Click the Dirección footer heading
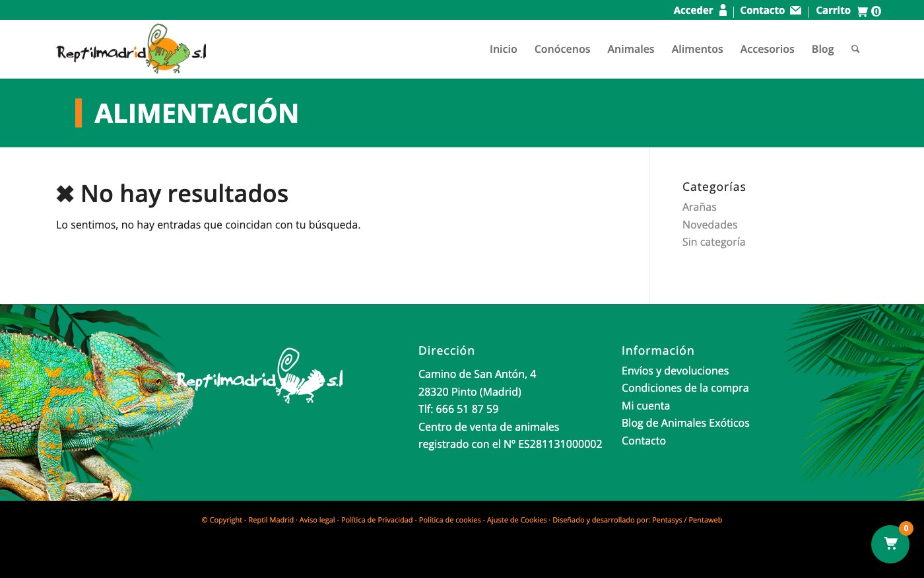Screen dimensions: 924x578 [x=446, y=350]
